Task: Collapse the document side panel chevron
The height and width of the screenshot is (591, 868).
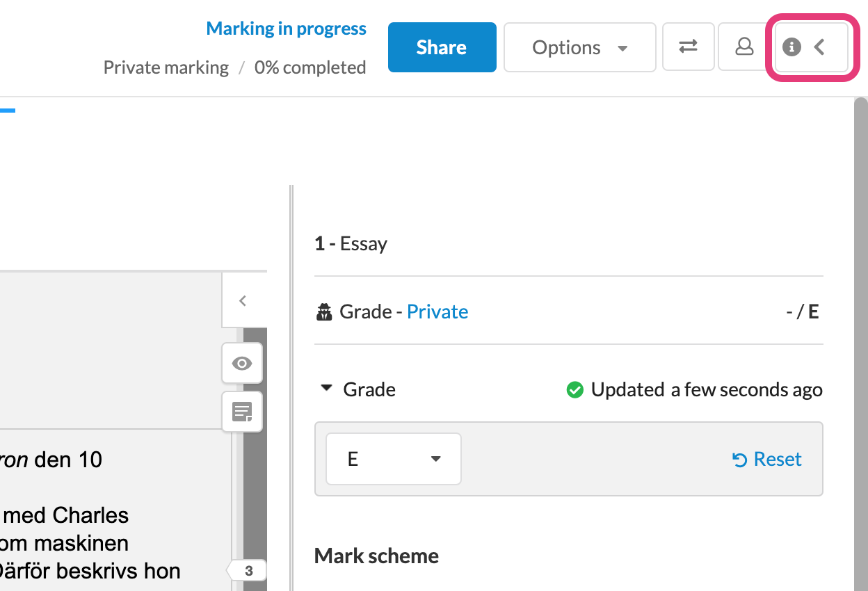Action: [x=242, y=300]
